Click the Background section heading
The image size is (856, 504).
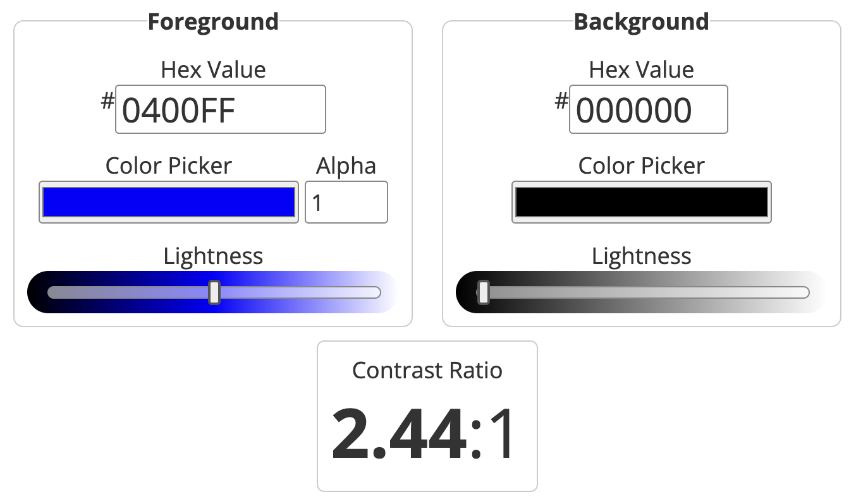(x=641, y=22)
